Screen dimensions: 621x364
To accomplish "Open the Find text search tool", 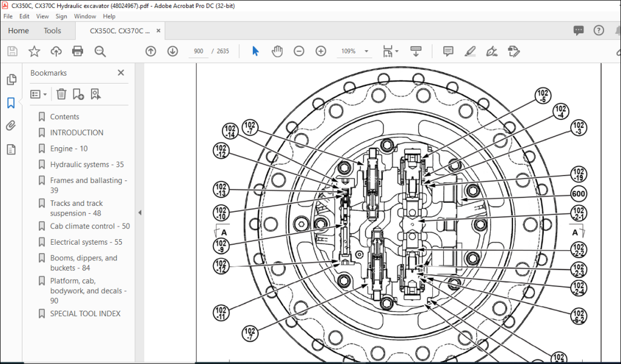I will click(100, 51).
